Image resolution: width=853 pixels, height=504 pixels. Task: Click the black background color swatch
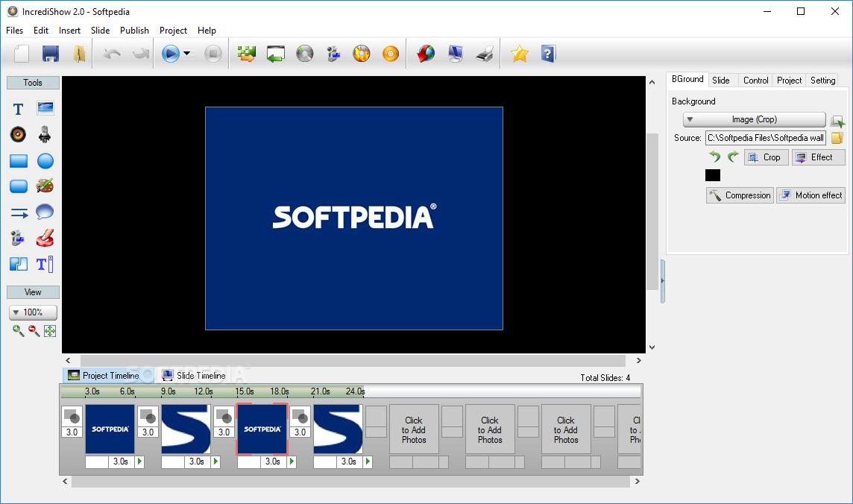point(713,175)
